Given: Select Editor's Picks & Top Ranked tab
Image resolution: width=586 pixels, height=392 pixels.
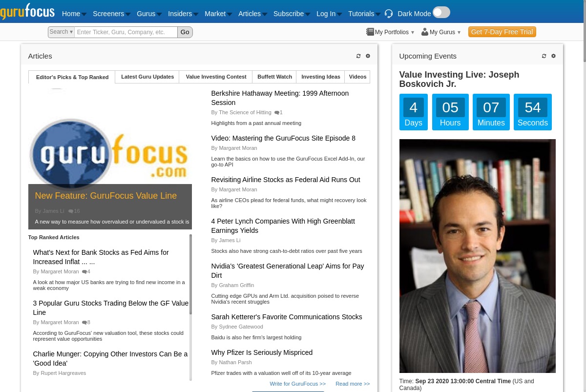Looking at the screenshot, I should point(72,77).
